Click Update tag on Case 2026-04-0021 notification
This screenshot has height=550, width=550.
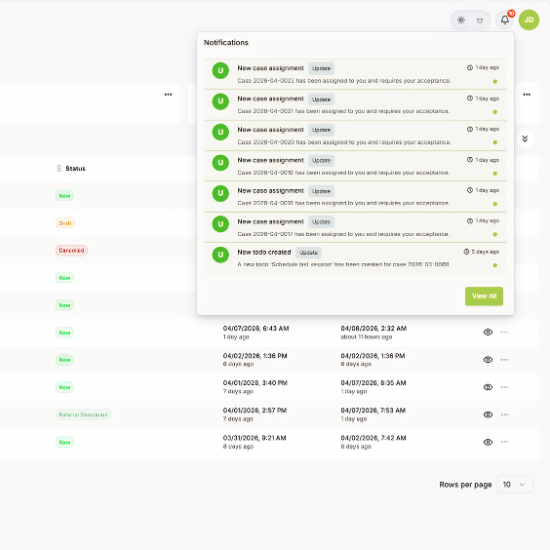321,99
